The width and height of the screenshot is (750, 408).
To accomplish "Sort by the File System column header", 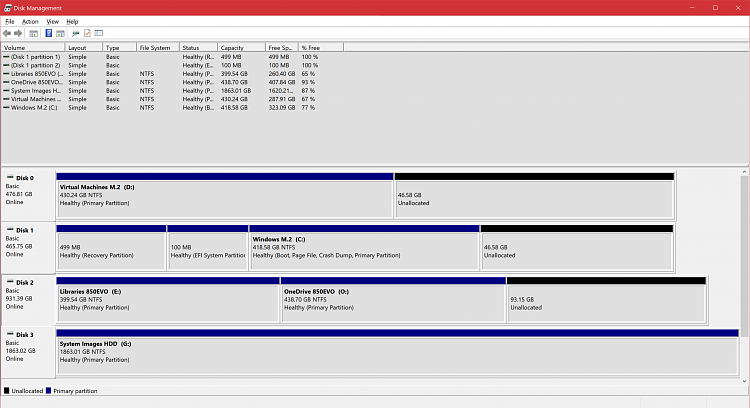I will (x=158, y=48).
